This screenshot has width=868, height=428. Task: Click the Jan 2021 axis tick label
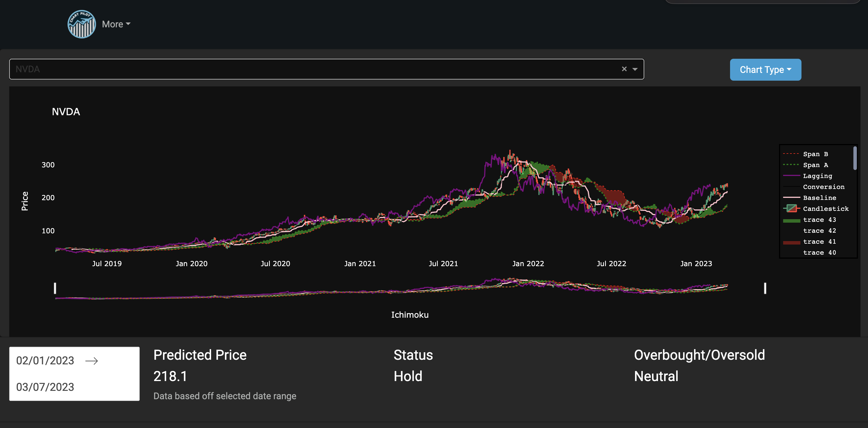(360, 264)
